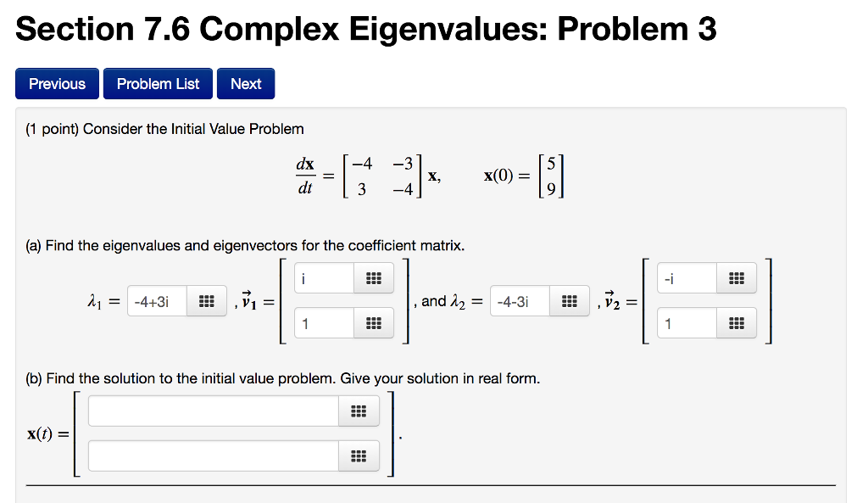Select the Section 7.6 Problem 3 heading
Viewport: 868px width, 503px height.
point(366,29)
